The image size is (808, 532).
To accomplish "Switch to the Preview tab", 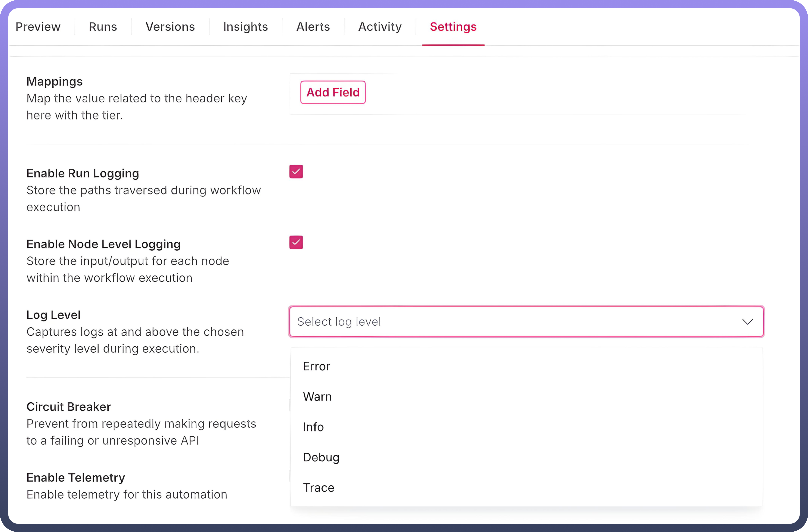I will tap(38, 27).
